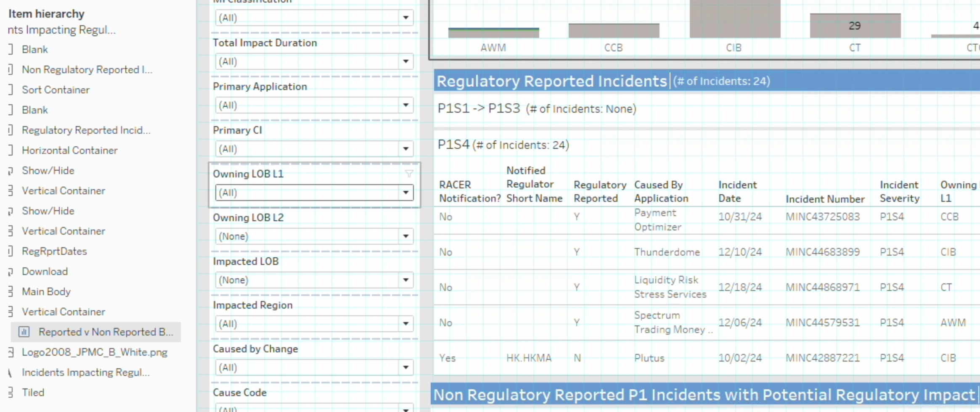Click the RACER Notification? column header

[470, 191]
